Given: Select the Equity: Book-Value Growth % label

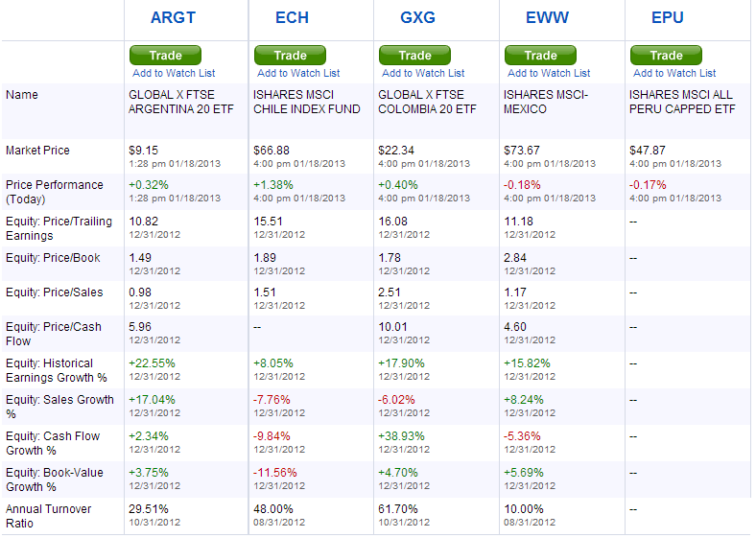Looking at the screenshot, I should pos(55,480).
